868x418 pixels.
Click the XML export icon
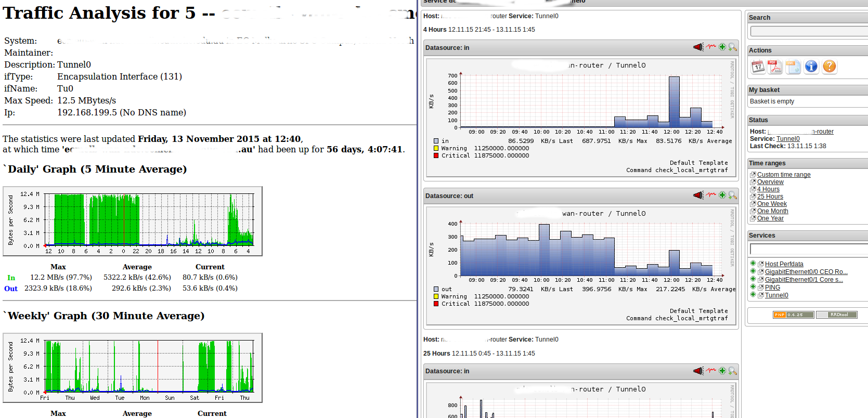point(793,67)
